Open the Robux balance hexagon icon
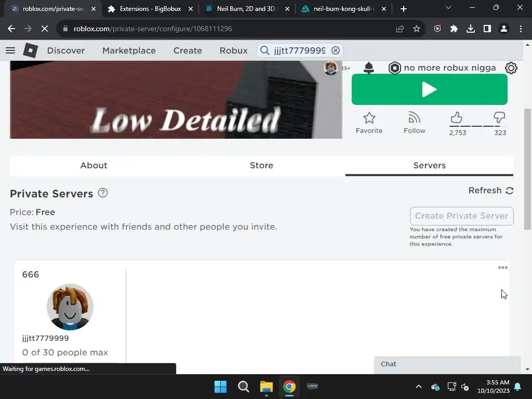532x399 pixels. point(395,68)
